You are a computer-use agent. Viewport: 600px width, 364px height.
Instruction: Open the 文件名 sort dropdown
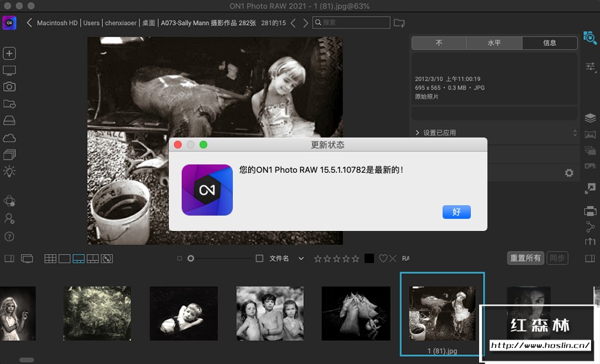point(287,258)
